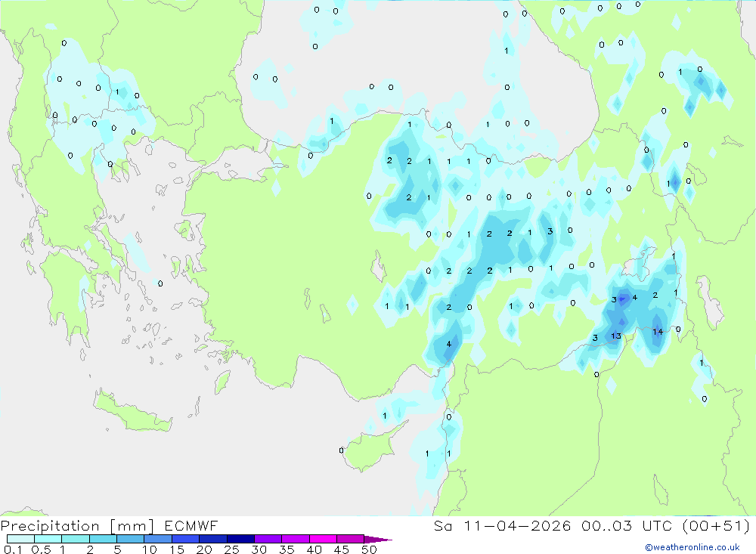Click the legend label '35'
756x554 pixels.
pyautogui.click(x=287, y=549)
